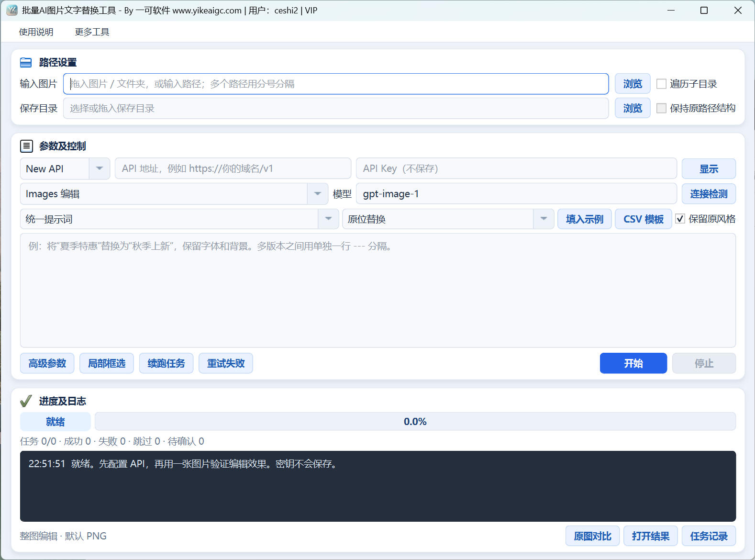Maximize the application window

tap(704, 10)
